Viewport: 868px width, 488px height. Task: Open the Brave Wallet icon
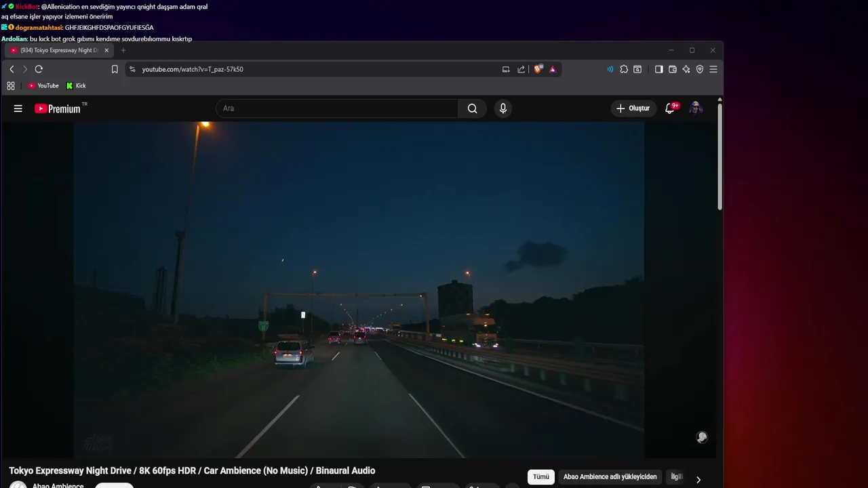(673, 69)
